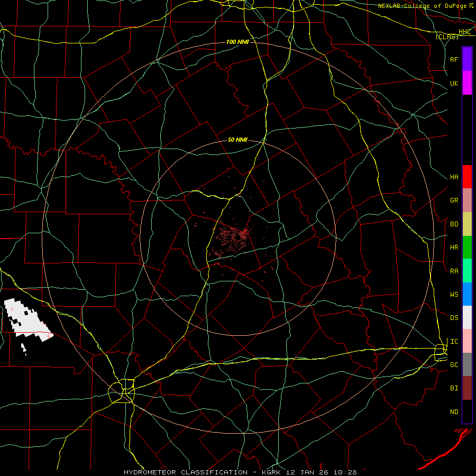Click the RF purple color swatch

(x=467, y=59)
